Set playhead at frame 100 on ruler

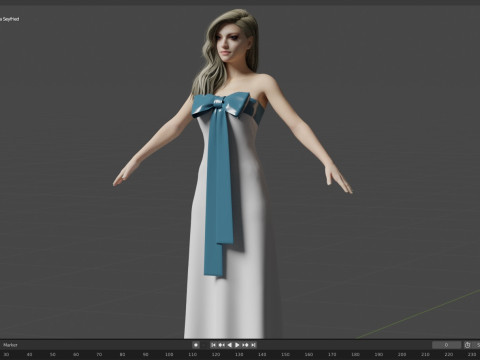(x=169, y=355)
